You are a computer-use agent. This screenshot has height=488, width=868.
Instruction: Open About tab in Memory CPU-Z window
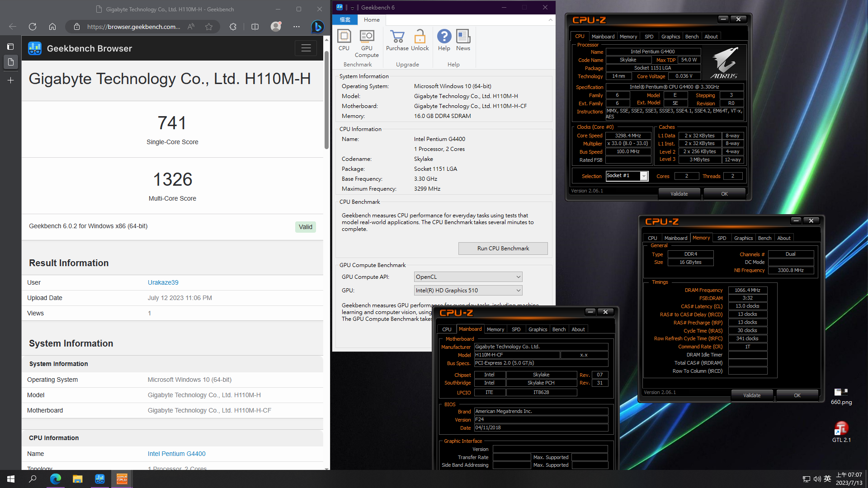pos(783,238)
